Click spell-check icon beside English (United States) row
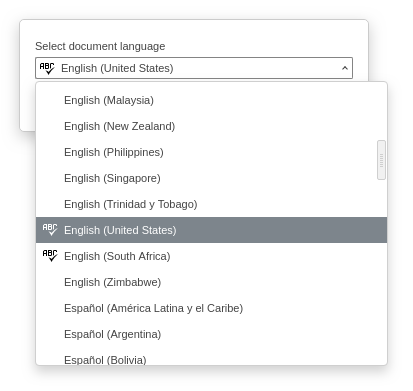This screenshot has height=391, width=413. 50,230
